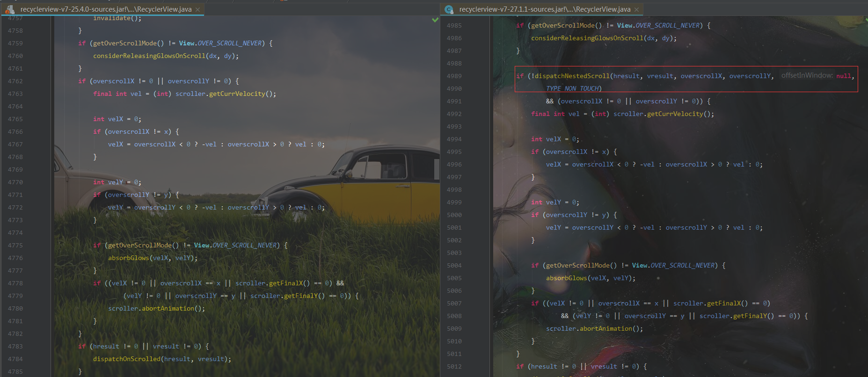
Task: Click TYPE_NON_TOUCH on line 4990
Action: (x=572, y=88)
